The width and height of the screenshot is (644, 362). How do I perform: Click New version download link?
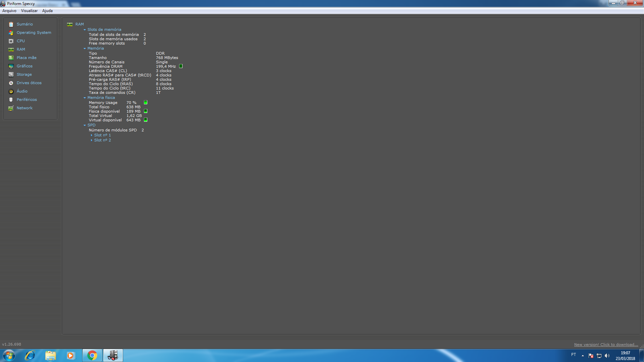point(606,345)
